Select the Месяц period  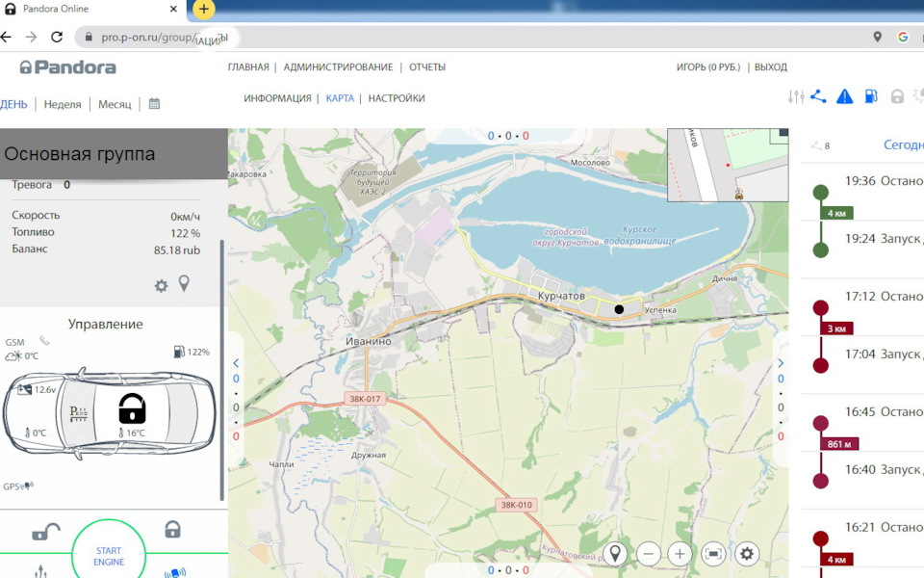115,104
